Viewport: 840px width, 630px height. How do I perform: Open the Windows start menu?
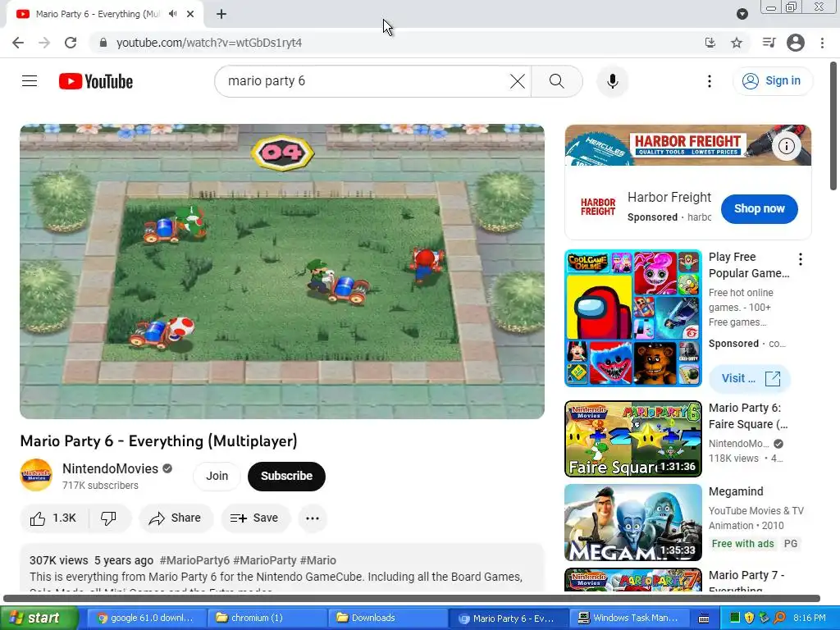[39, 618]
